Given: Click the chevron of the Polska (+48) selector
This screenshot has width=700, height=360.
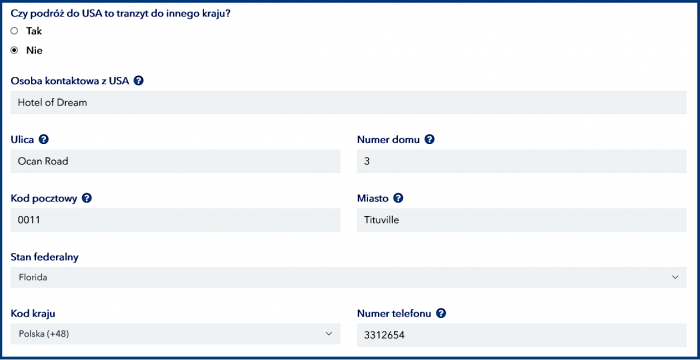Looking at the screenshot, I should 329,334.
